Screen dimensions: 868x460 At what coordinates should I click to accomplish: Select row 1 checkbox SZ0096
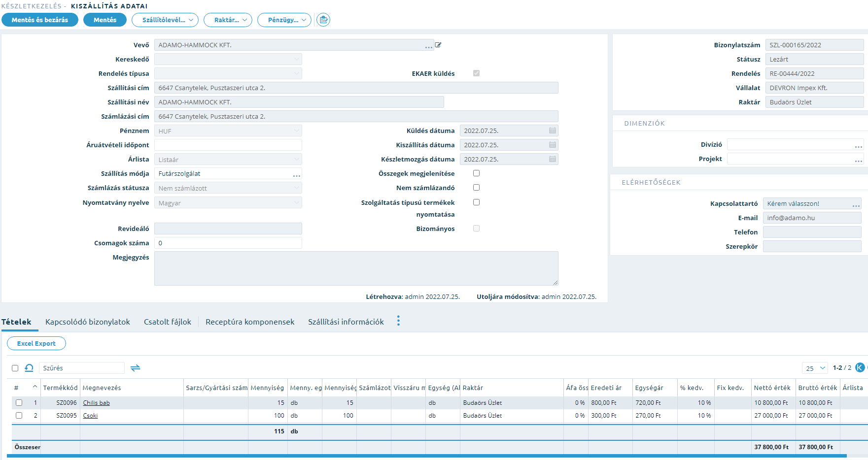[x=19, y=402]
